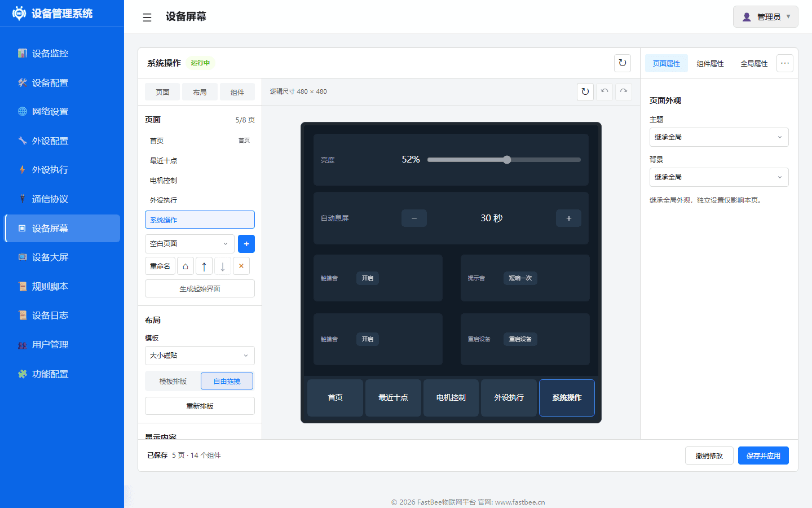Switch to 全局属性 tab
The height and width of the screenshot is (508, 812).
(754, 63)
